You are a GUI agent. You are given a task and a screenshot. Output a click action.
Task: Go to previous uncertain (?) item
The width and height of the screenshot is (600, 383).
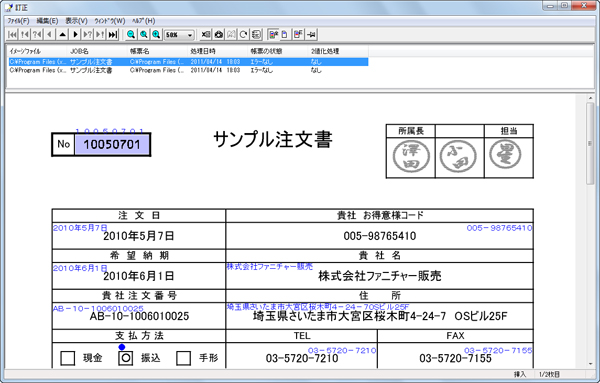point(37,34)
